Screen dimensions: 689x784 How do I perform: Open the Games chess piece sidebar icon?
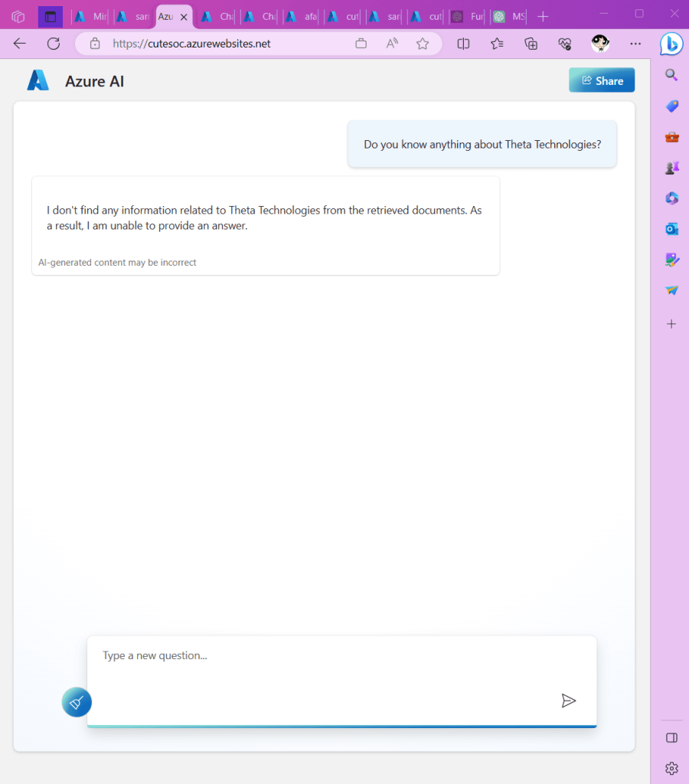click(671, 168)
